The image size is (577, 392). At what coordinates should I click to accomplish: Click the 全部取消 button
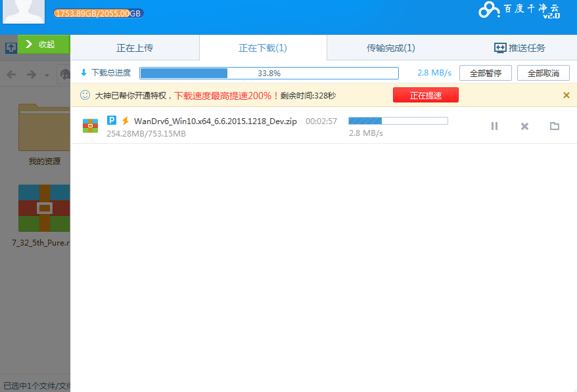[x=543, y=73]
